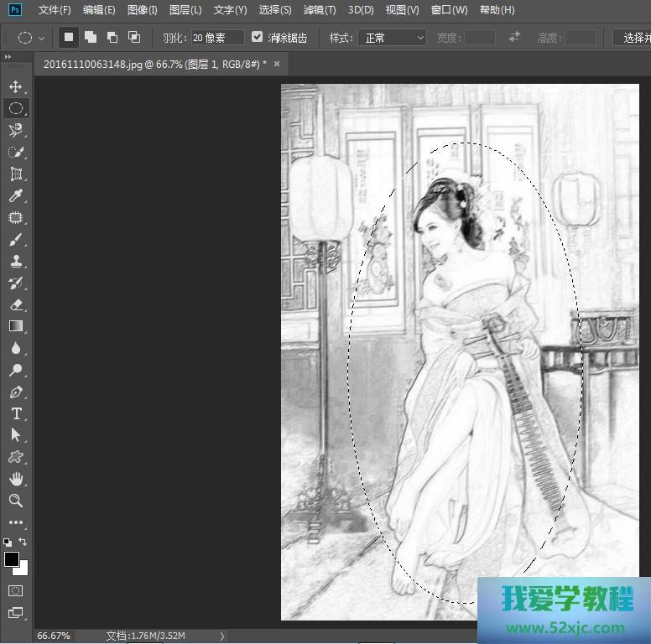Activate the Pen tool
651x644 pixels.
pos(16,392)
